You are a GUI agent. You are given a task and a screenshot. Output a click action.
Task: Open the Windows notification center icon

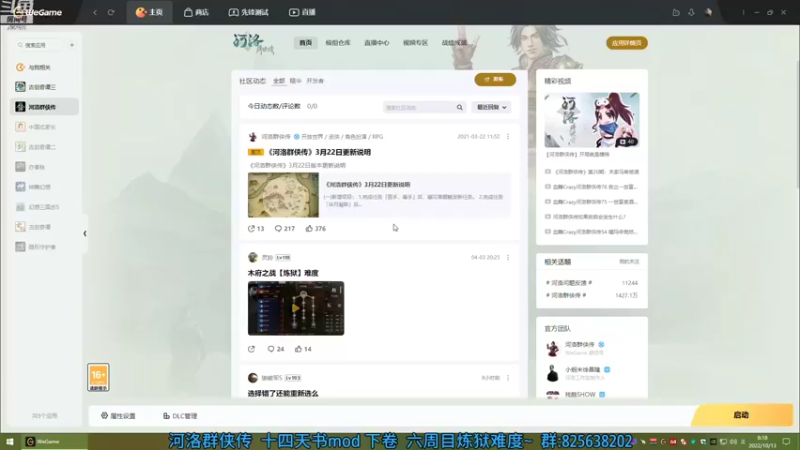coord(786,442)
